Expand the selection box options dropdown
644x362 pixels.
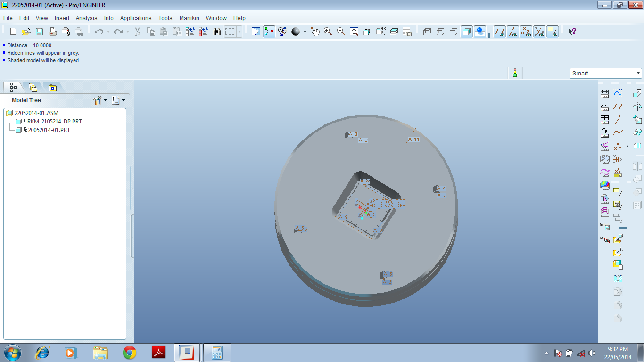click(239, 32)
